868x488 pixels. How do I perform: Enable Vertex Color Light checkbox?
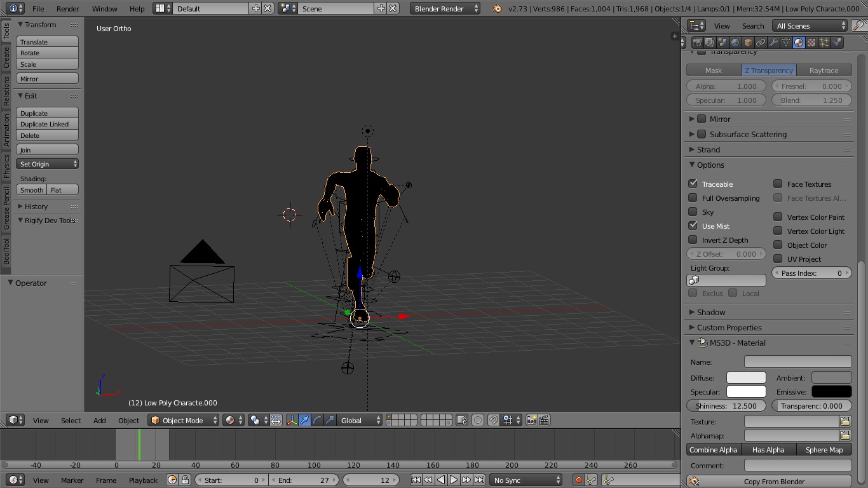[778, 231]
